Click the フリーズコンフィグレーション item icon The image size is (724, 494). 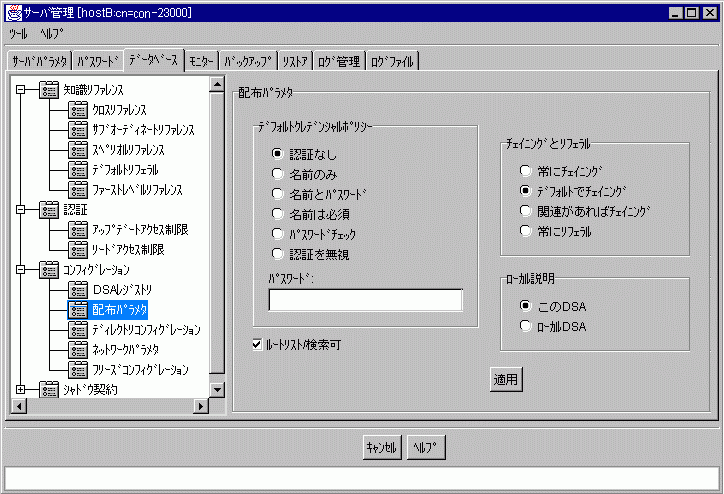pos(78,370)
